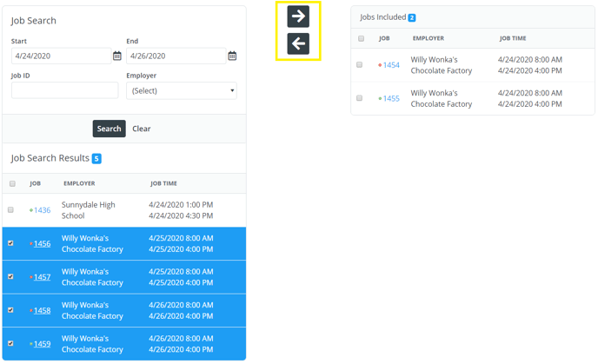Open job 1436 link
Screen dimensions: 598x364
42,210
